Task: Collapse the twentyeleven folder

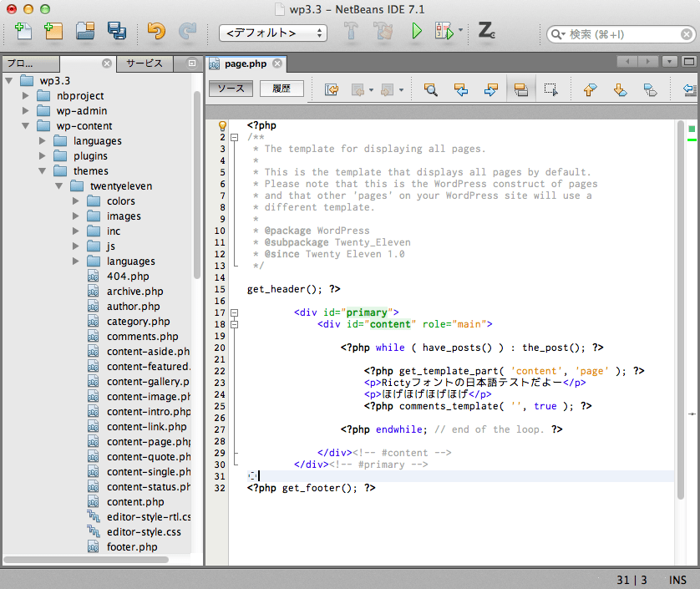Action: tap(59, 185)
